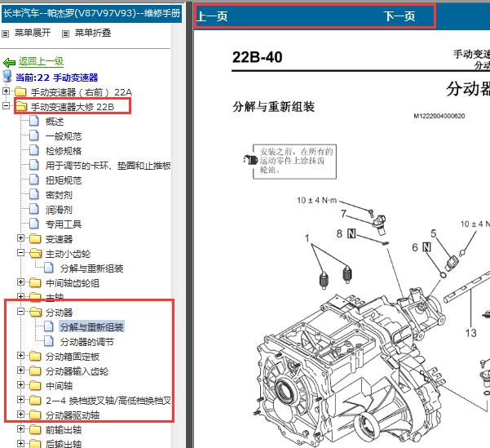Open highlighted 分解与重新组装 under 分动器
The image size is (490, 448).
point(92,327)
